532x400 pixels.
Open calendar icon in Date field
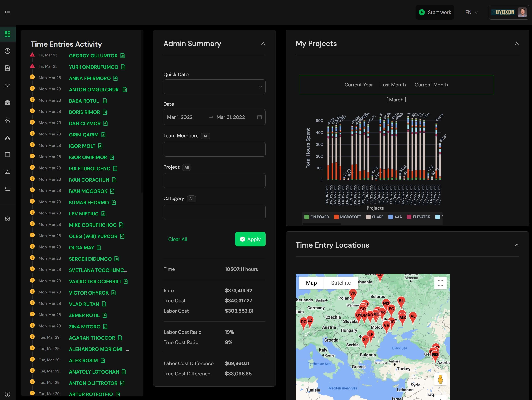tap(259, 117)
